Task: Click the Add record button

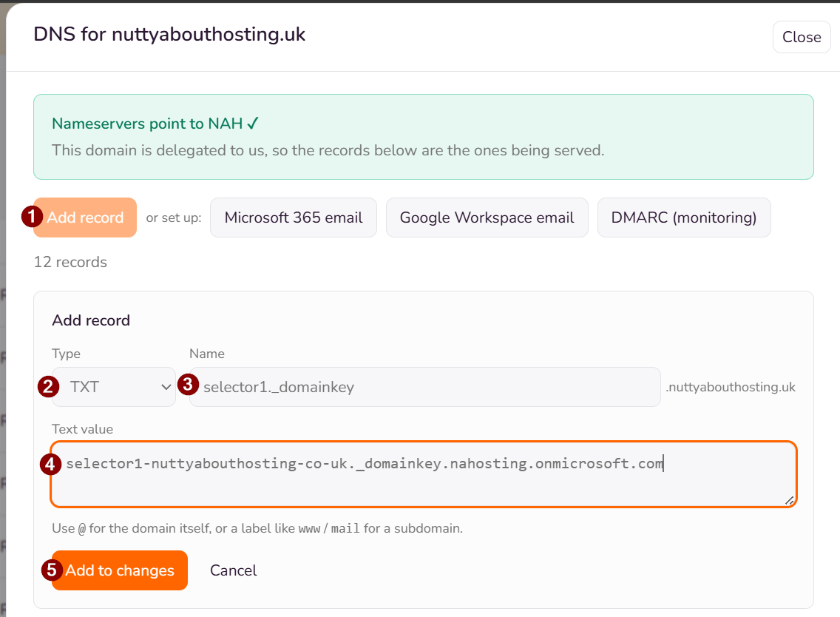Action: pos(85,218)
